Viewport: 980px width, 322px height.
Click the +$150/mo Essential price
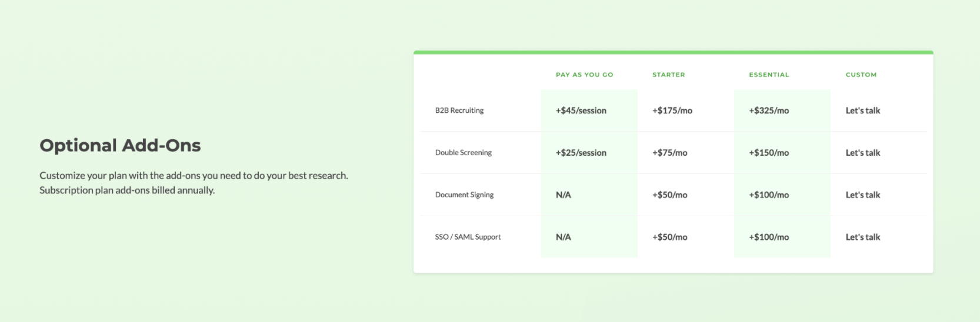(769, 153)
